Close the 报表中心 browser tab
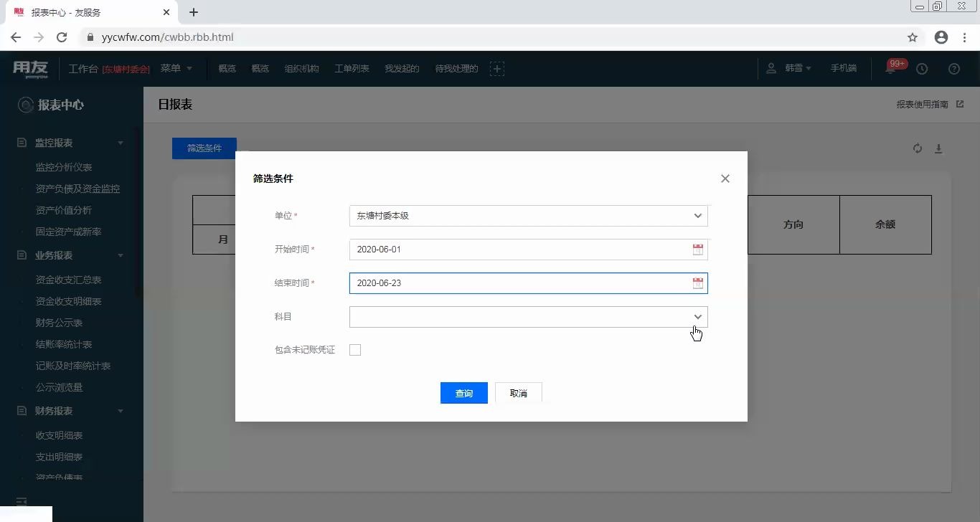980x522 pixels. pyautogui.click(x=166, y=12)
